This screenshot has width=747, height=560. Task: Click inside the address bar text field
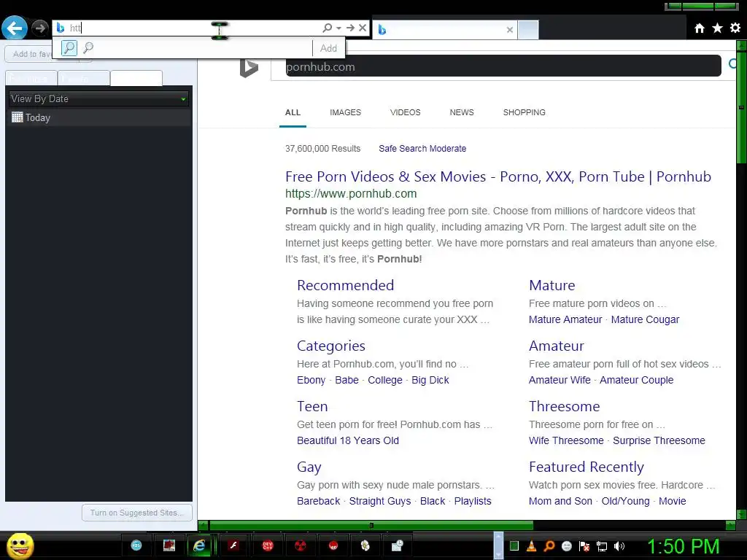190,28
